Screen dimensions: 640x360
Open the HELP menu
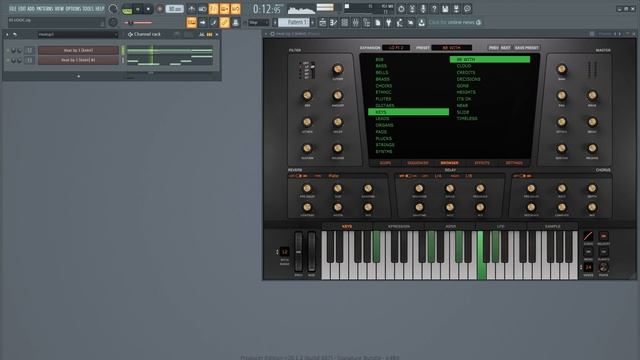pyautogui.click(x=100, y=9)
